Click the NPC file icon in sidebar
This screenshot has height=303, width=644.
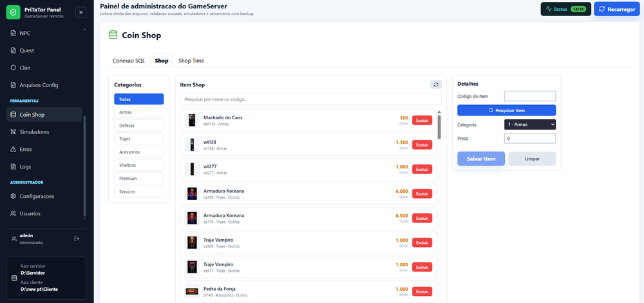[x=13, y=34]
